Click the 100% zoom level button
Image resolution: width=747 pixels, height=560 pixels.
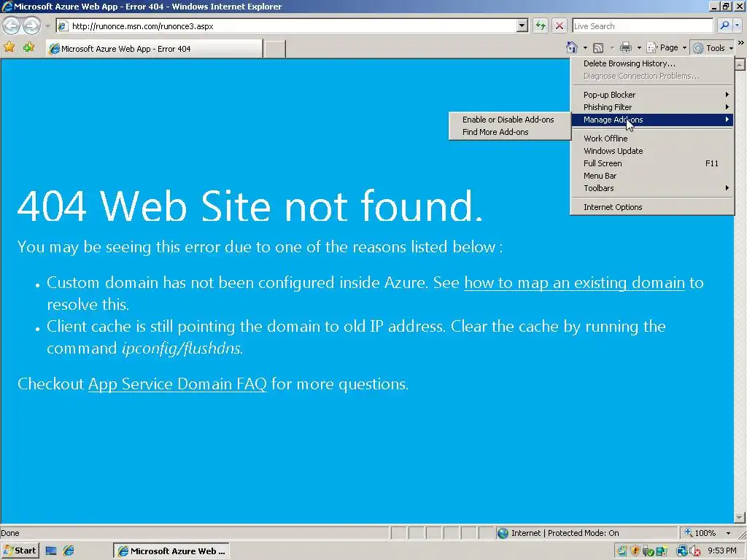[x=700, y=533]
